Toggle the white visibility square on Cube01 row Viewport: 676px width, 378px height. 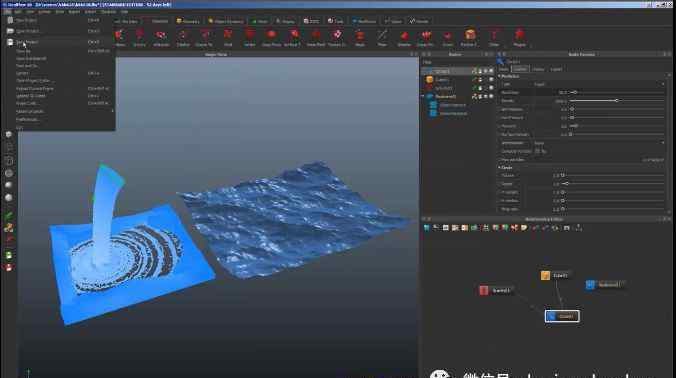[x=491, y=80]
